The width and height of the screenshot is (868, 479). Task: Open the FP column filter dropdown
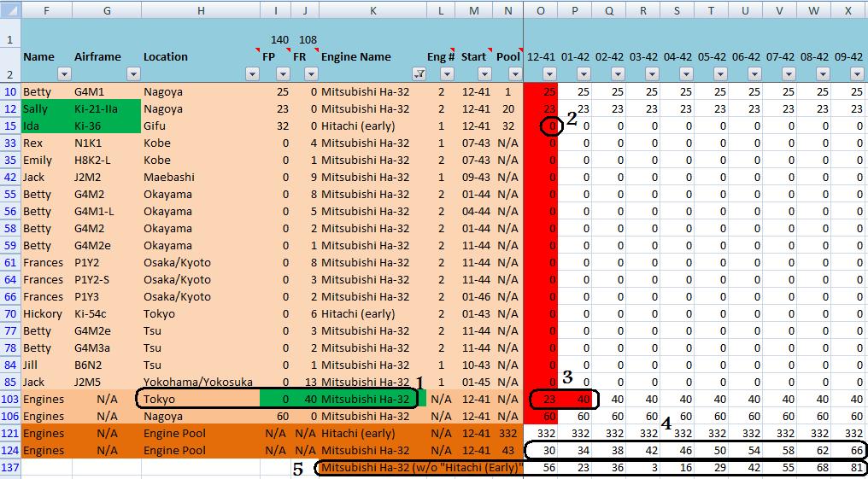[x=283, y=74]
